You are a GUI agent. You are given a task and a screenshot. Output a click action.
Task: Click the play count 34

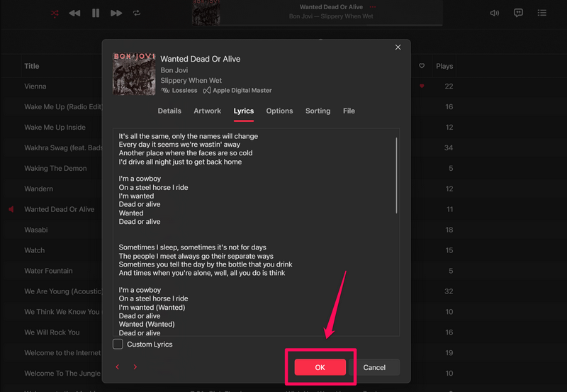point(449,148)
